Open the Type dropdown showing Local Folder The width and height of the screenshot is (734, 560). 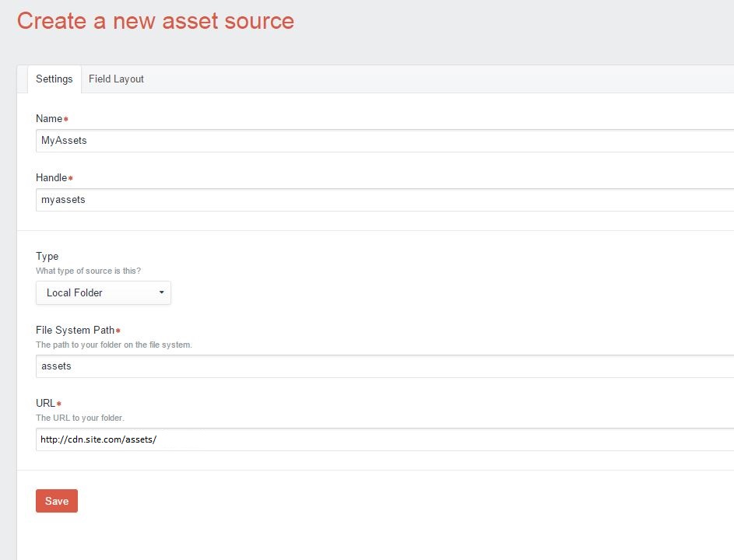(x=103, y=293)
